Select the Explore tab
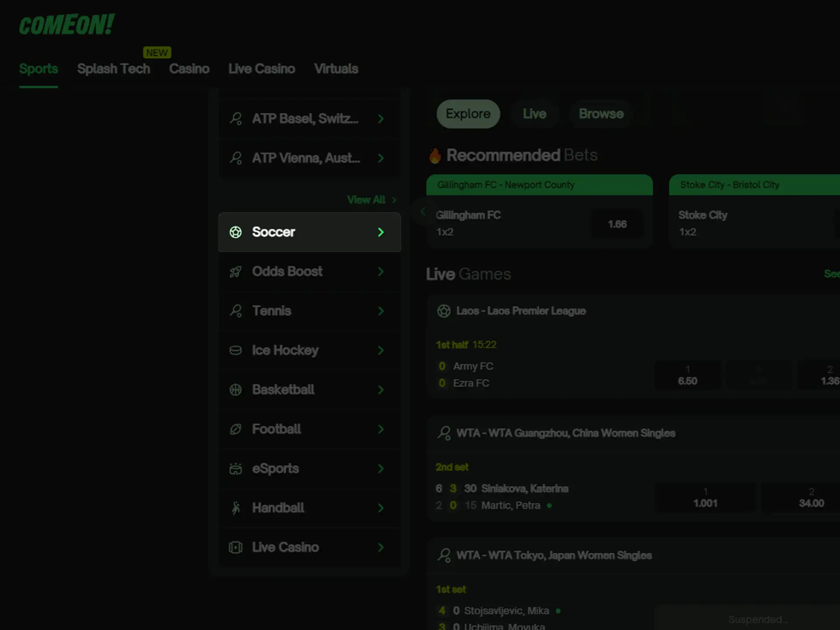This screenshot has width=840, height=630. click(x=468, y=114)
